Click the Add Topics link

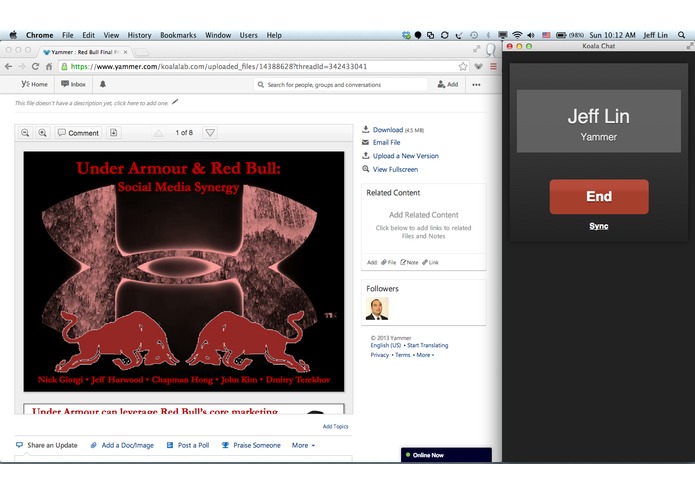pyautogui.click(x=336, y=426)
